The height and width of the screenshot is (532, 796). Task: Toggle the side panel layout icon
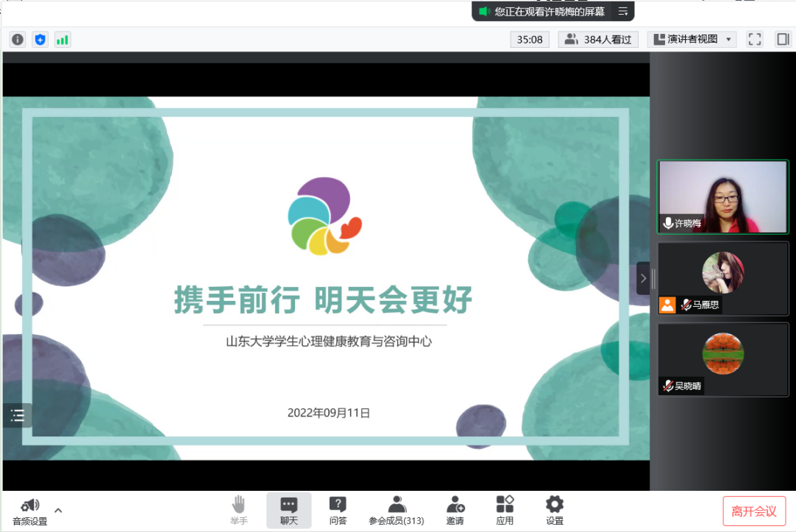[x=782, y=40]
